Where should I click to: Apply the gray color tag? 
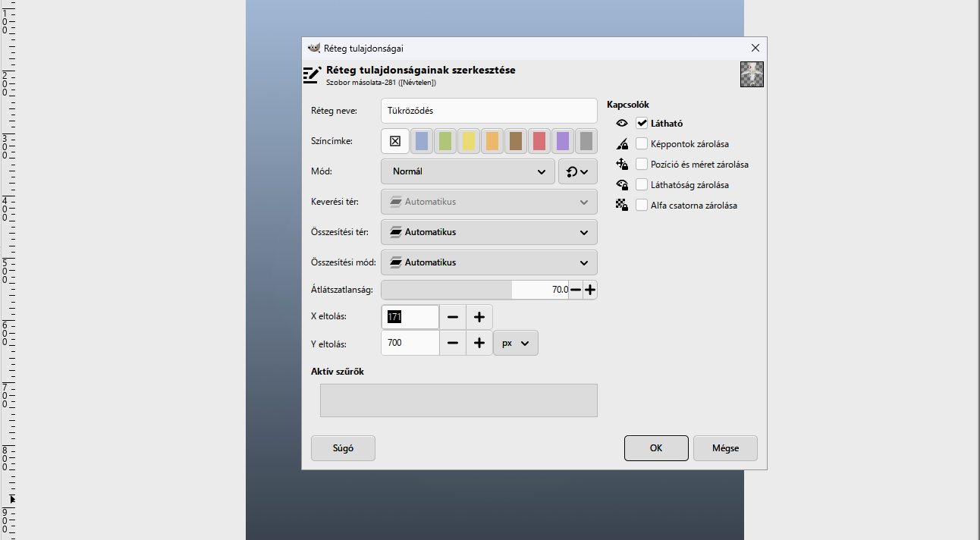pyautogui.click(x=586, y=141)
